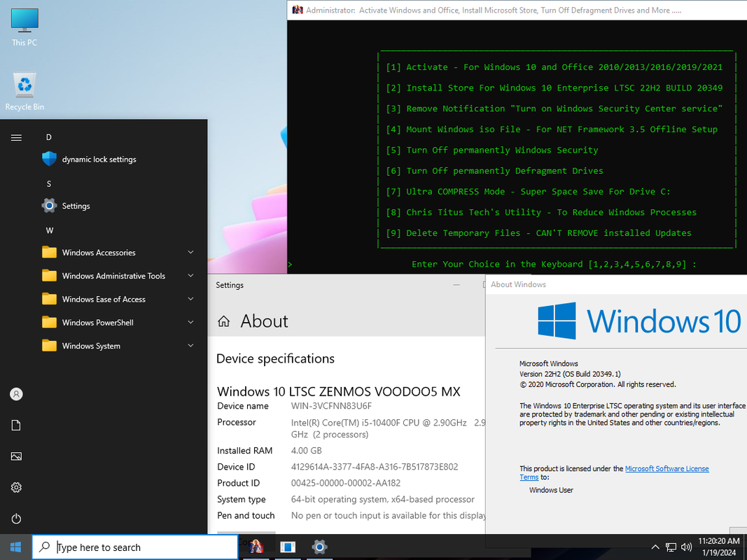Screen dimensions: 747x560
Task: Click 'Windows 10 LTSC ZENMOS VOODOO5 MX' heading
Action: 339,391
